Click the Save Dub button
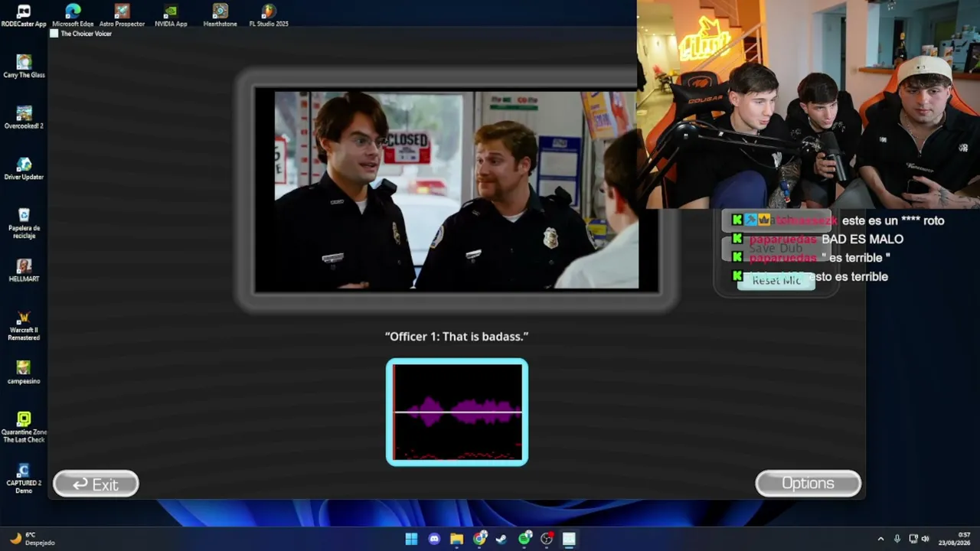 [x=776, y=248]
